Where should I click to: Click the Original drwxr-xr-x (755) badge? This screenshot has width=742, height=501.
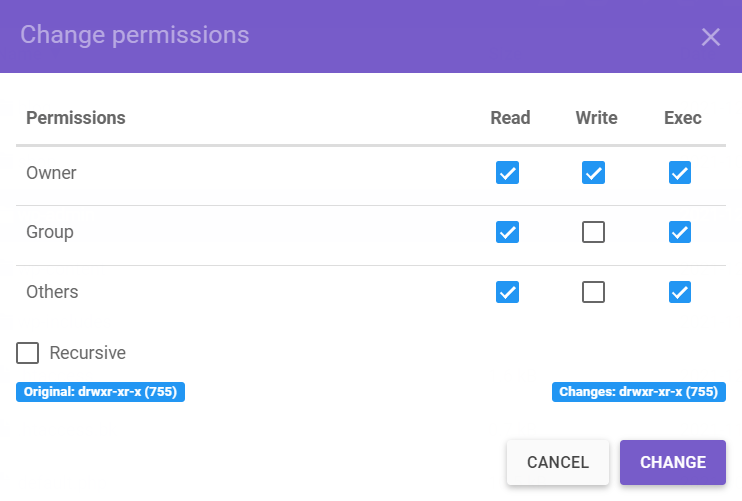pyautogui.click(x=100, y=392)
